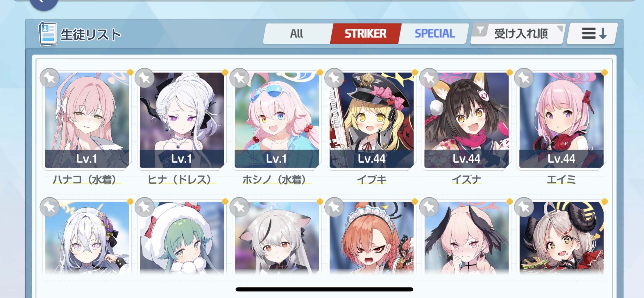Toggle pin on イブキ card

[x=334, y=78]
